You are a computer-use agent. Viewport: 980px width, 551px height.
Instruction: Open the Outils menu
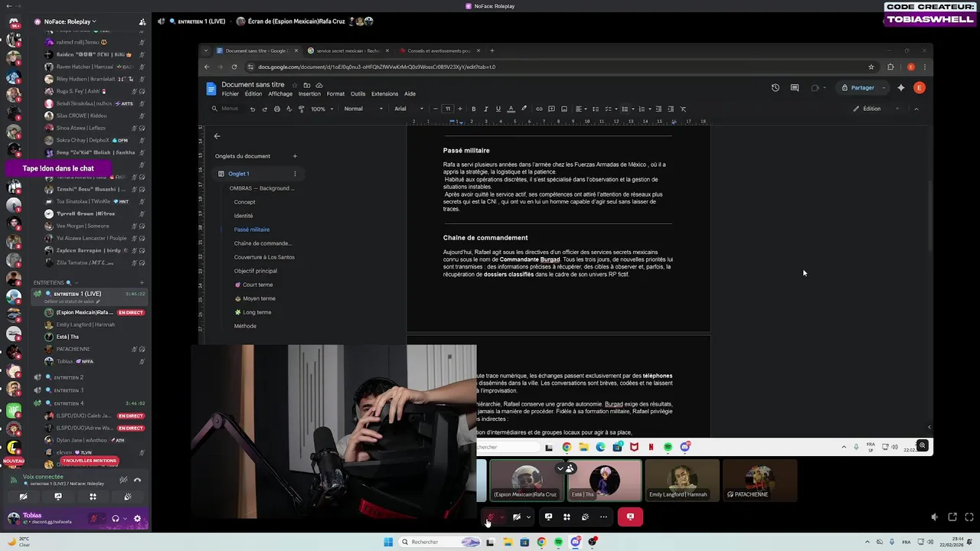point(358,94)
